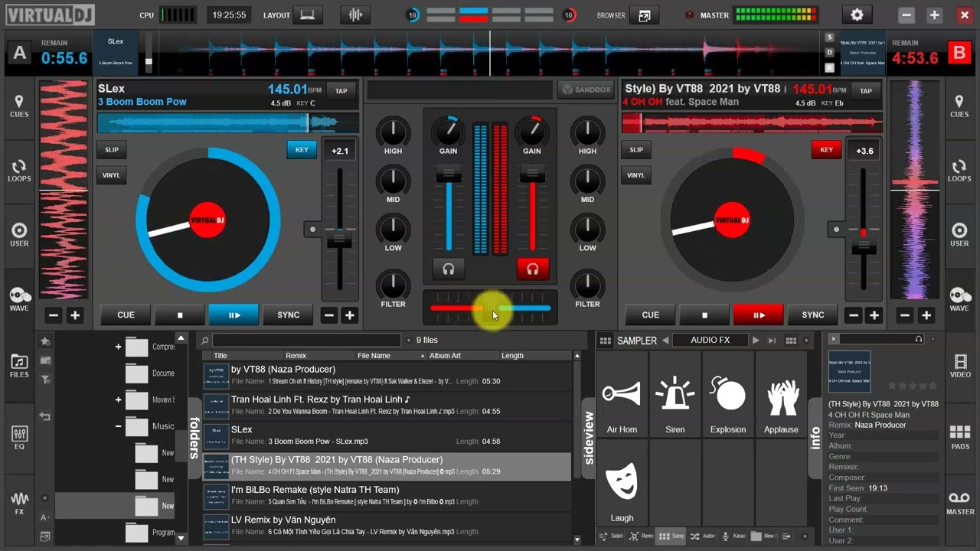Image resolution: width=980 pixels, height=551 pixels.
Task: Open the LAYOUT dropdown
Action: tap(307, 15)
